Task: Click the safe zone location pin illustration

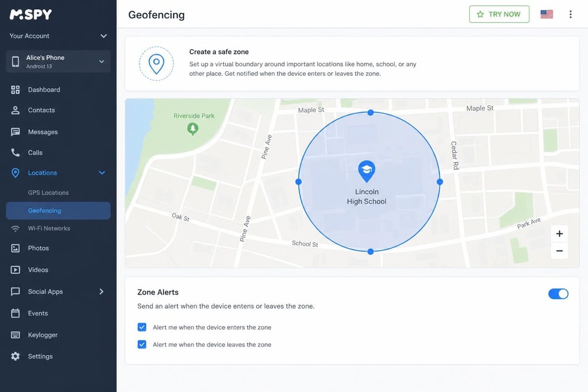Action: coord(156,63)
